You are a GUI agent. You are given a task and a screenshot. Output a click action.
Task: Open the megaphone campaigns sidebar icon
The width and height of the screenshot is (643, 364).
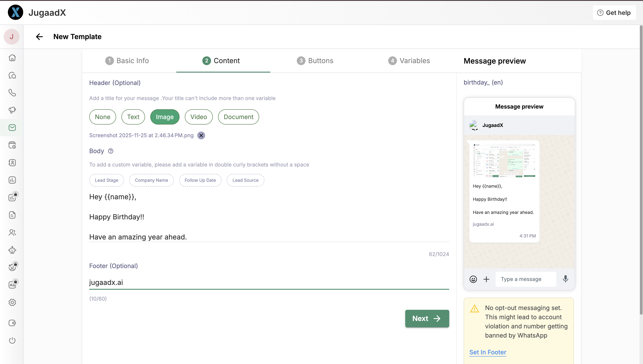[x=12, y=110]
